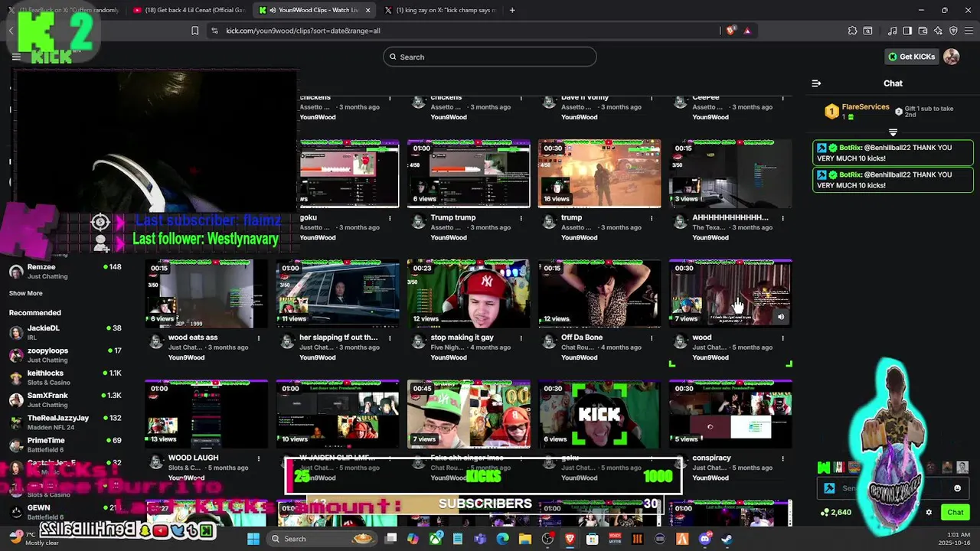The width and height of the screenshot is (980, 551).
Task: Open Steam from the taskbar
Action: coord(727,539)
